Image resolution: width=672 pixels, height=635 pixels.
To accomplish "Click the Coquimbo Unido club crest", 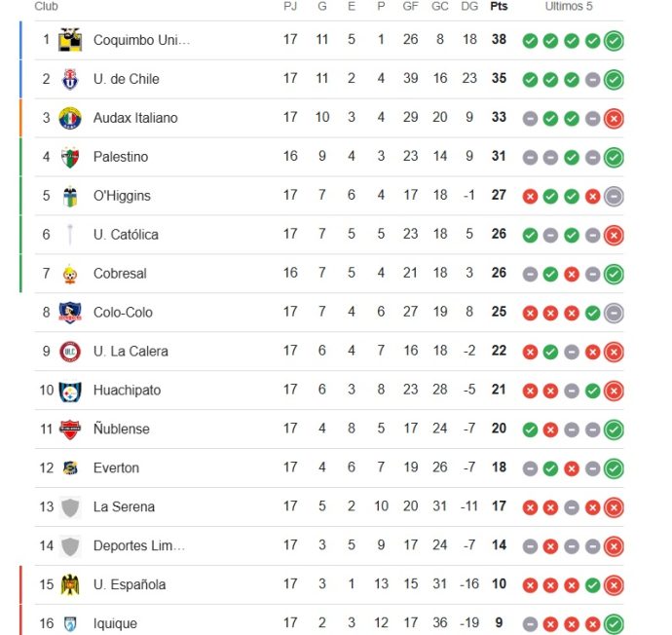I will 70,40.
